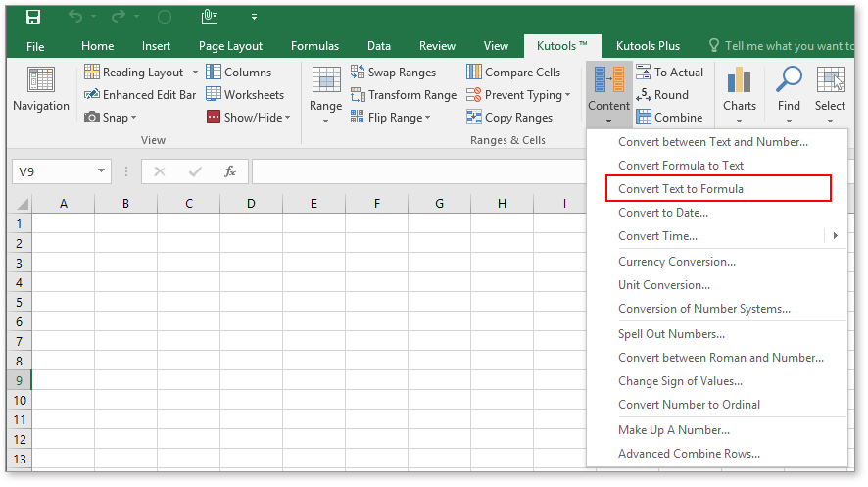Choose Convert Text to Formula

(x=718, y=189)
